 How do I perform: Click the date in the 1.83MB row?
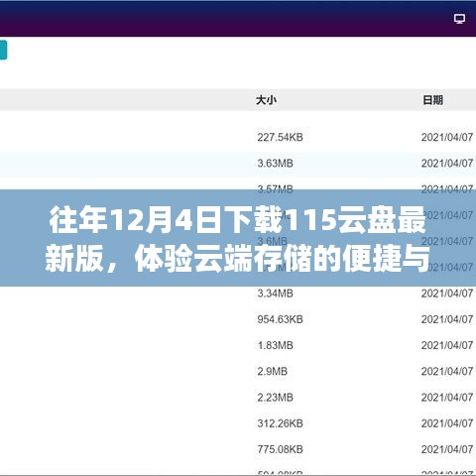click(x=447, y=345)
